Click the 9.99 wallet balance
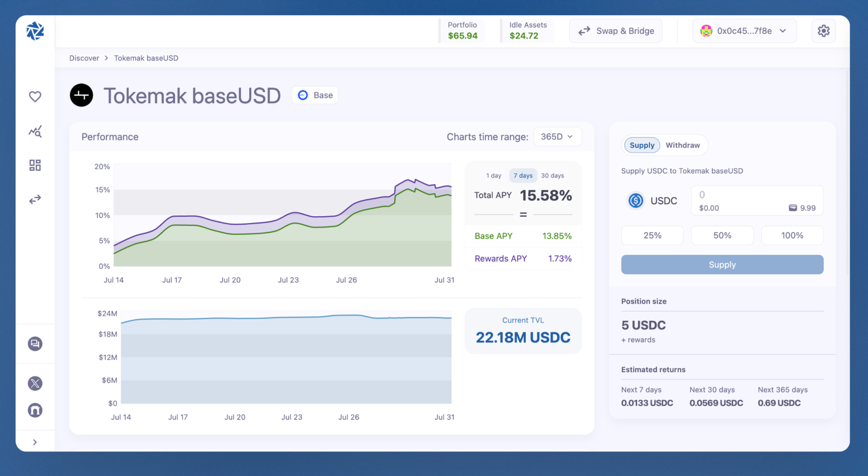 point(807,208)
